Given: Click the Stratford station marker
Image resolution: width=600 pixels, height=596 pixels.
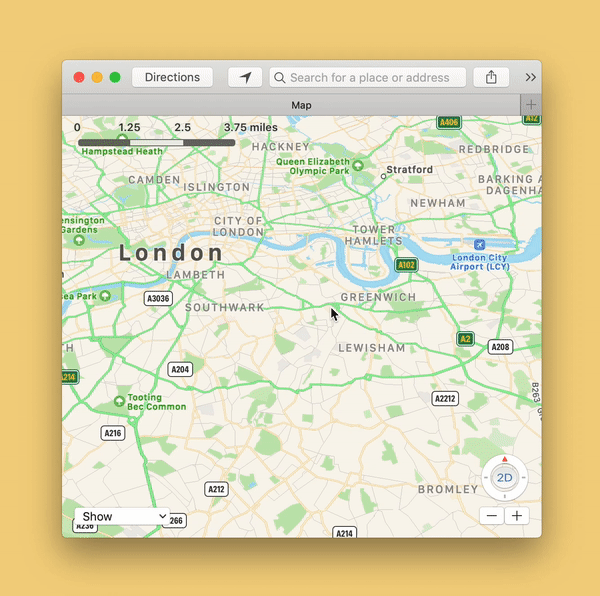Looking at the screenshot, I should pos(383,176).
